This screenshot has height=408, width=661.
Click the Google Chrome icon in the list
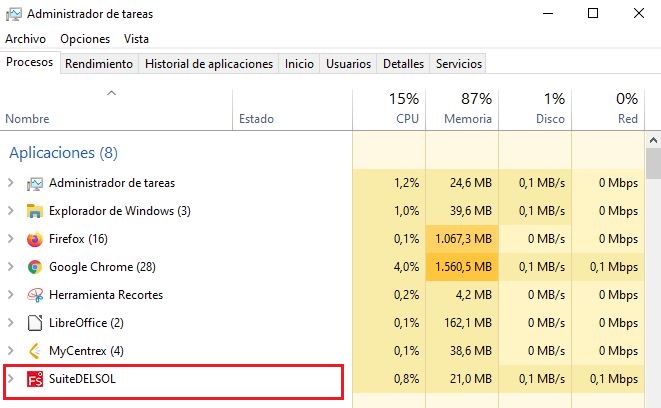pyautogui.click(x=35, y=267)
